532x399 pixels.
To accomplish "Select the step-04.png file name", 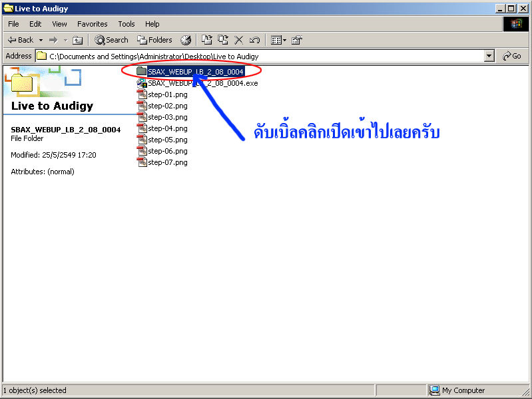I will coord(168,128).
